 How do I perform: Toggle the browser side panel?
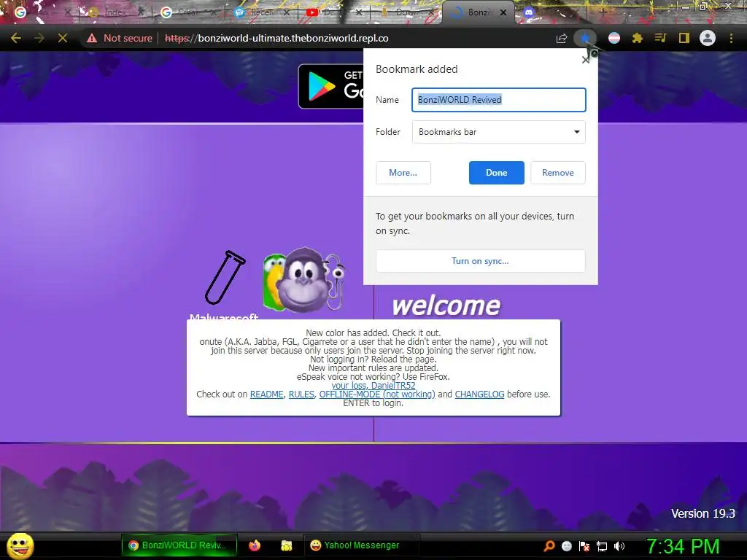pyautogui.click(x=684, y=38)
